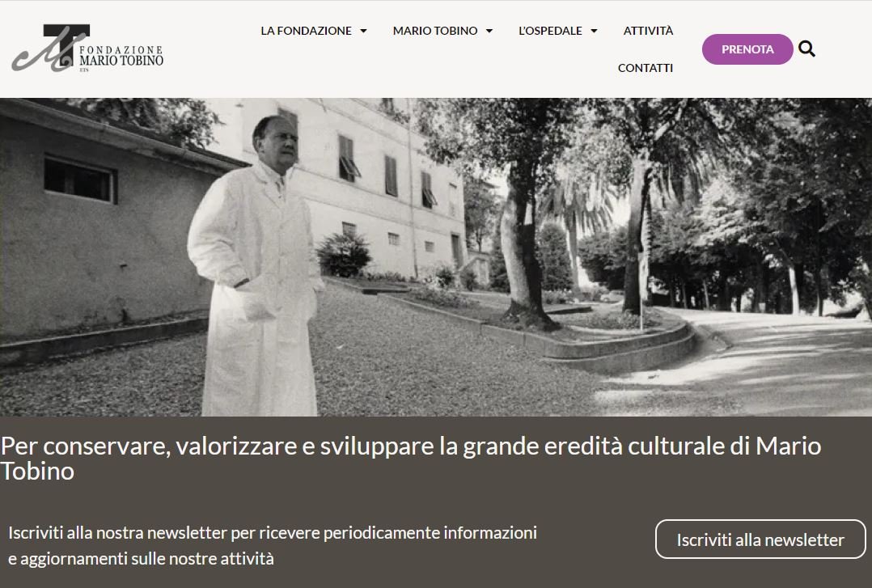Viewport: 872px width, 588px height.
Task: Click the hospital building in photo
Action: [x=356, y=184]
